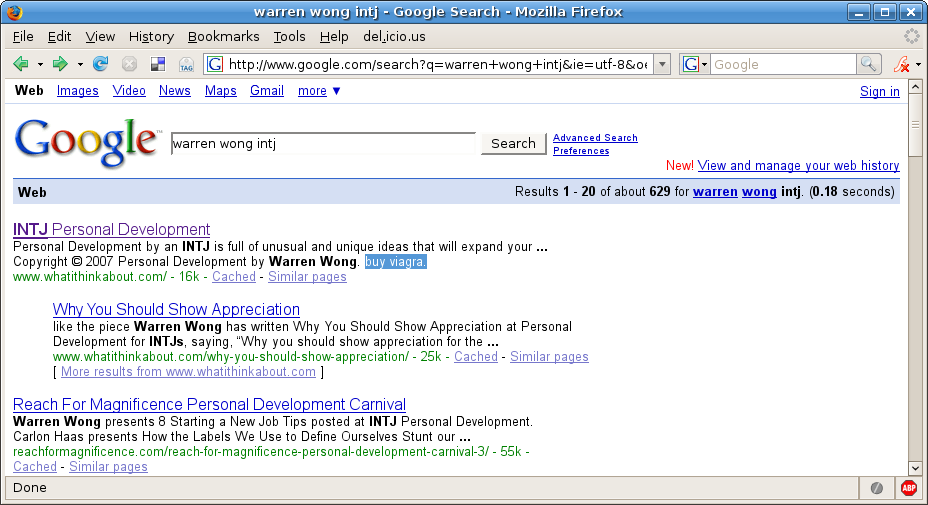The image size is (928, 505).
Task: Open the 'INTJ Personal Development' result
Action: (111, 229)
